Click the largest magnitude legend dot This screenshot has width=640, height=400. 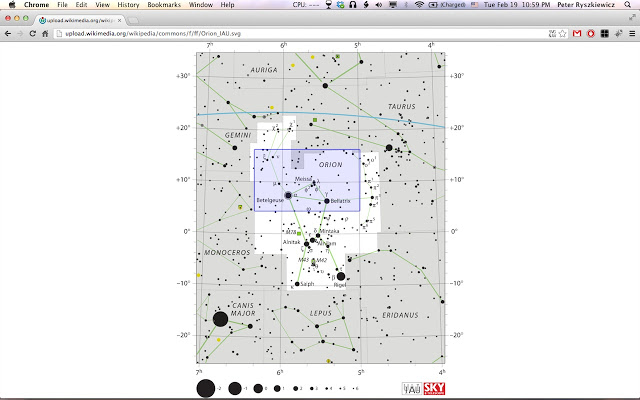pos(206,388)
